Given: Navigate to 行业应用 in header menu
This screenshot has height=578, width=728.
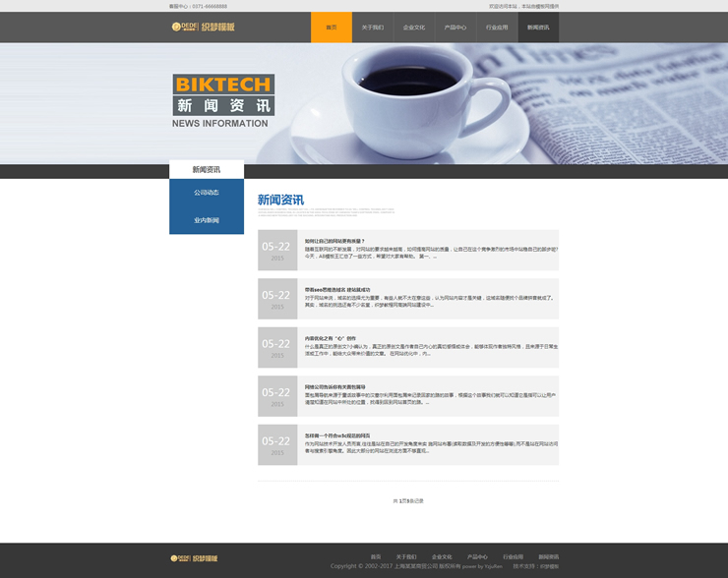Looking at the screenshot, I should coord(497,28).
